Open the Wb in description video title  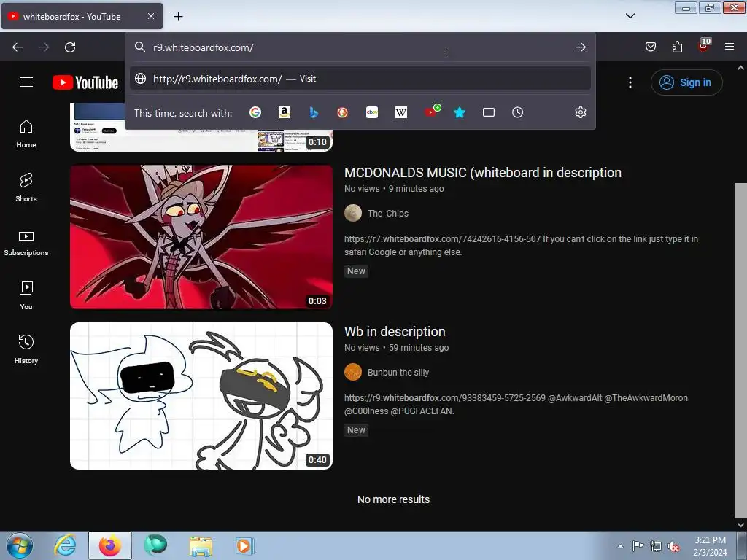point(395,332)
